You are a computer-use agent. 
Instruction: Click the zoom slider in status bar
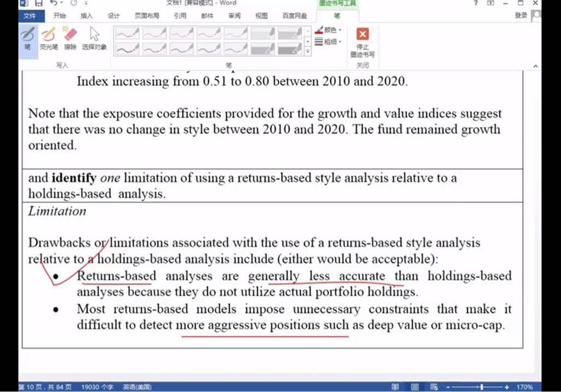[x=481, y=387]
